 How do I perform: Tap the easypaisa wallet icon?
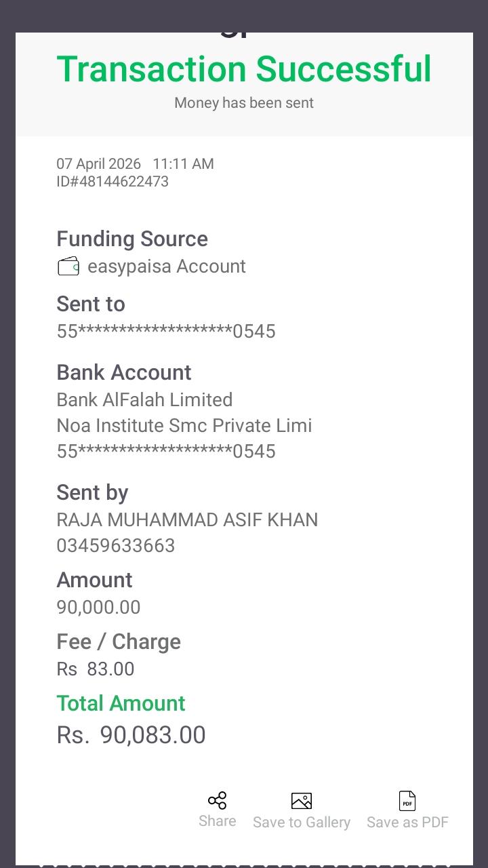[68, 267]
